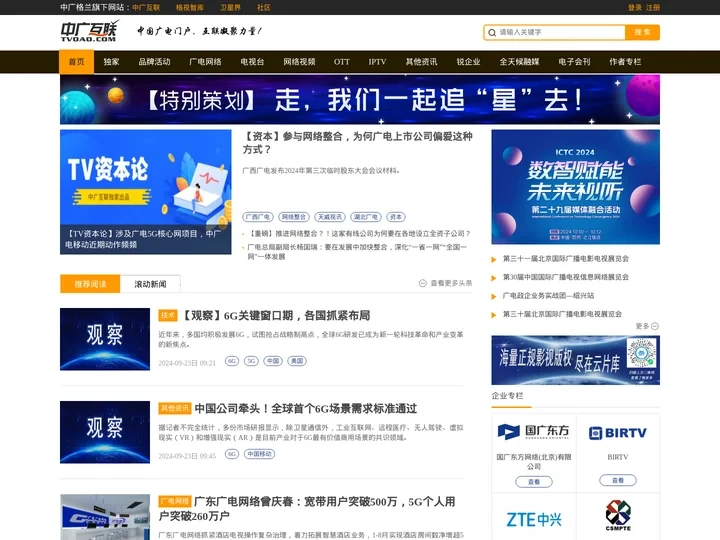
Task: Go to 品牌活动 in the nav bar
Action: click(154, 62)
